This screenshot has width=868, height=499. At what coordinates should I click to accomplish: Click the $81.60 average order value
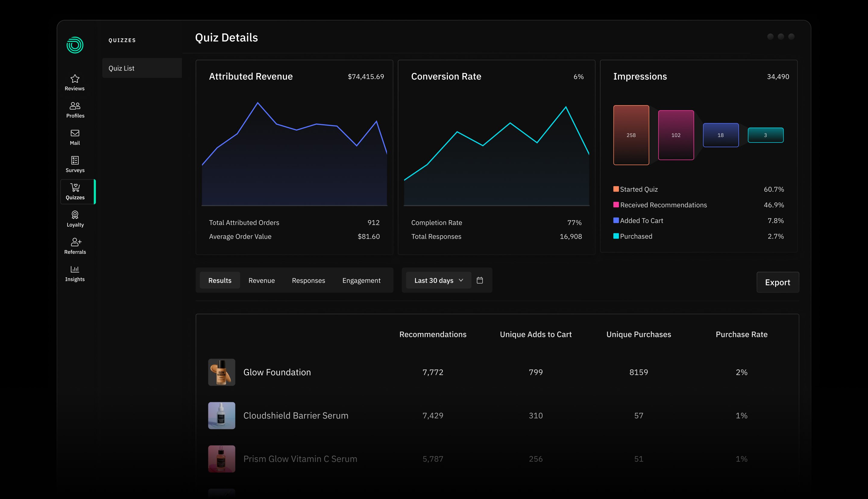coord(369,237)
